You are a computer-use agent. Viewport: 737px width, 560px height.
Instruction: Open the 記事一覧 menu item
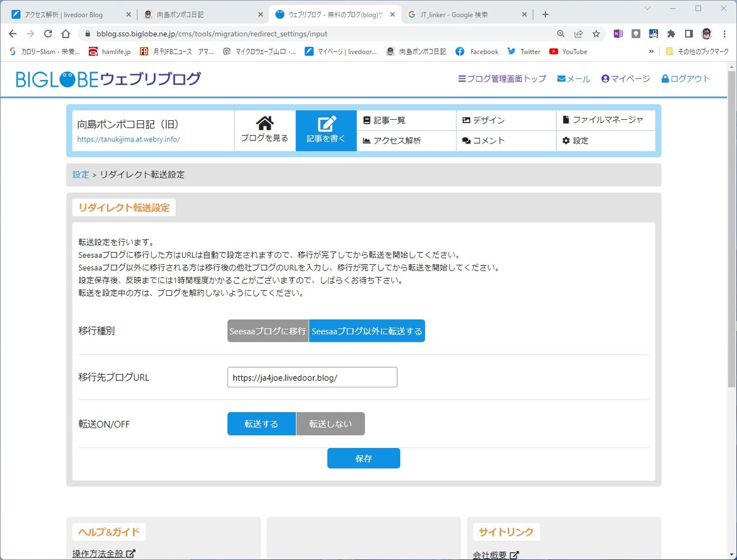407,120
